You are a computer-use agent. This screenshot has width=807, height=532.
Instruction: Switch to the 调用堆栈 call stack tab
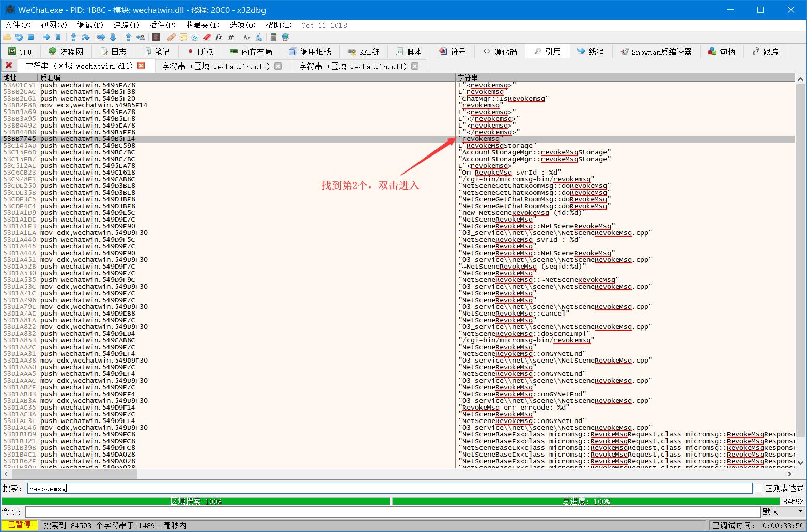tap(310, 52)
